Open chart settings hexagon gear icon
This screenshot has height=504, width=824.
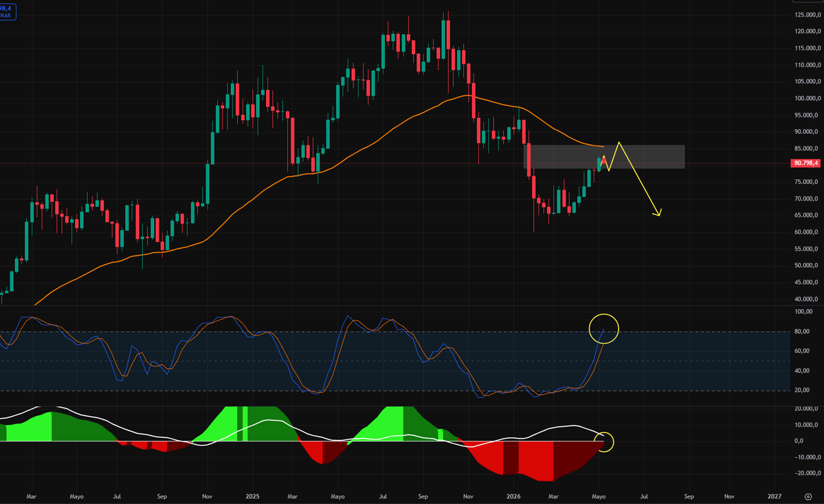808,496
